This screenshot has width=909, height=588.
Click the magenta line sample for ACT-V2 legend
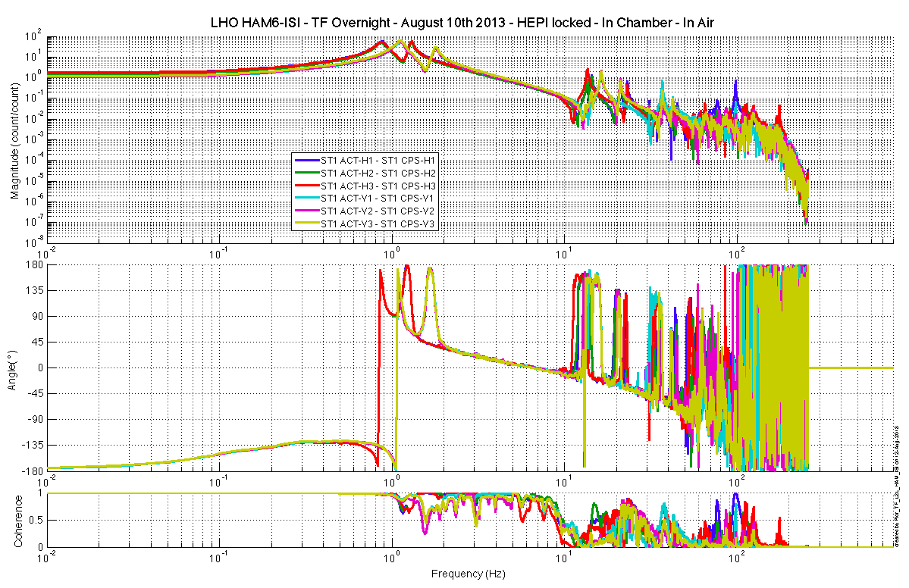pyautogui.click(x=307, y=211)
